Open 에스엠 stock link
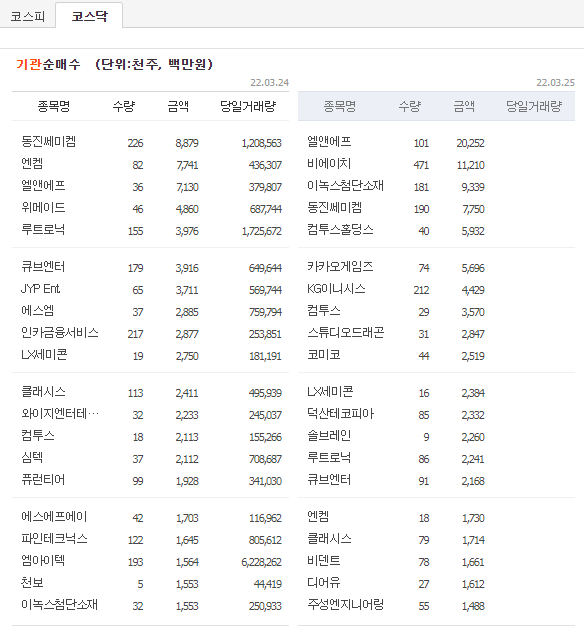Image resolution: width=584 pixels, height=633 pixels. click(38, 310)
